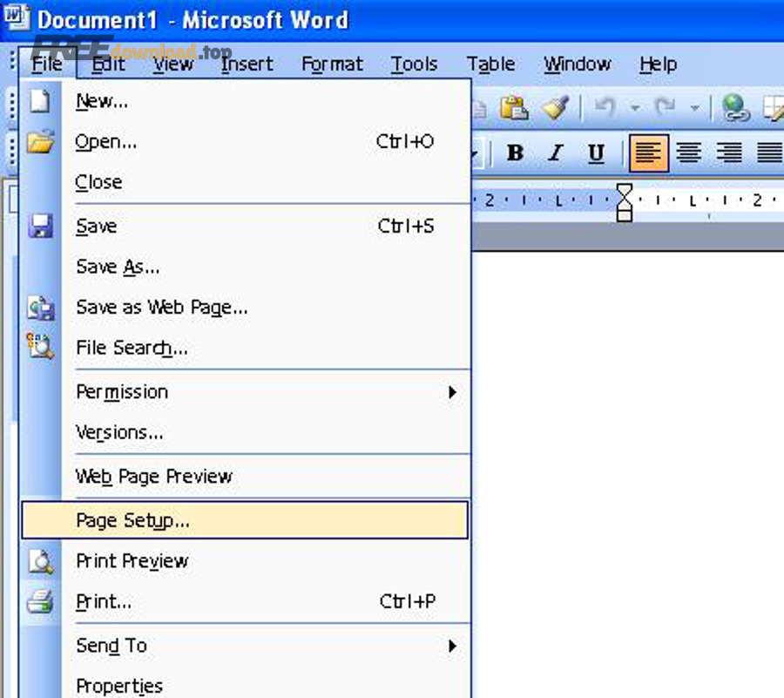Viewport: 784px width, 698px height.
Task: Select File Search... entry
Action: point(245,348)
